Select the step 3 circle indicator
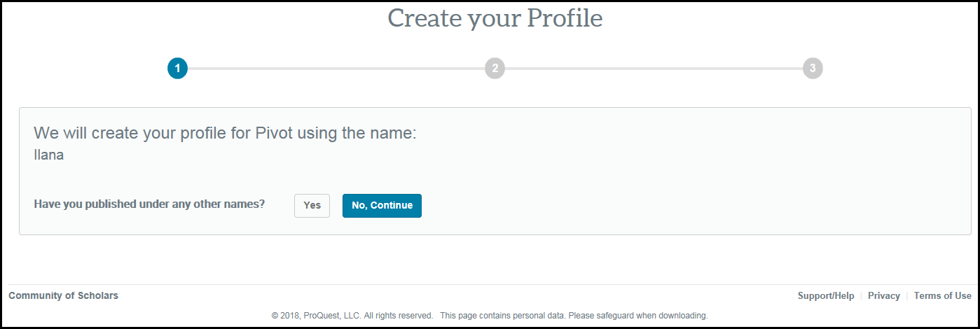The image size is (980, 329). (813, 69)
